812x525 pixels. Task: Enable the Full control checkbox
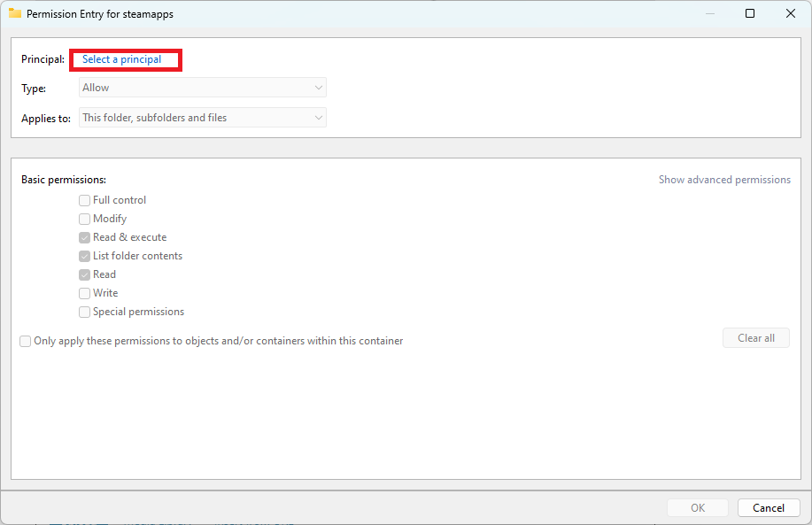click(x=84, y=200)
